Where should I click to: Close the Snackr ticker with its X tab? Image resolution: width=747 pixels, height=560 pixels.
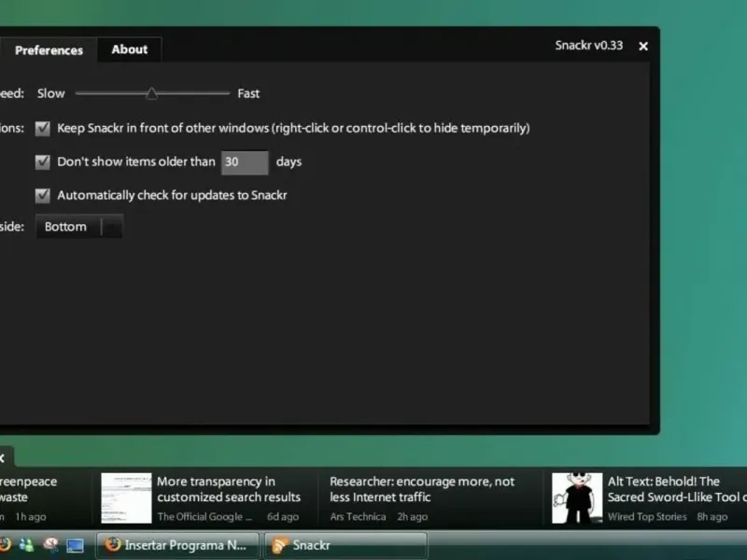4,458
